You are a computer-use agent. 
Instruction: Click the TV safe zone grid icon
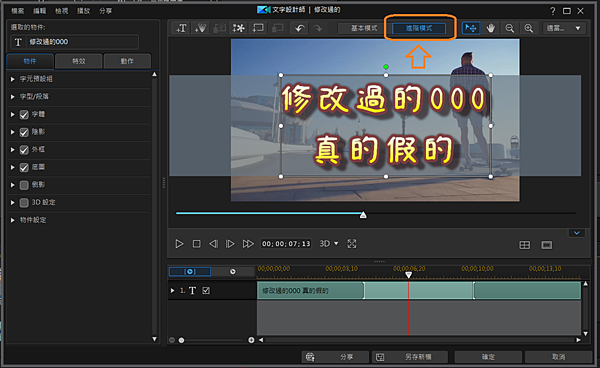[525, 245]
